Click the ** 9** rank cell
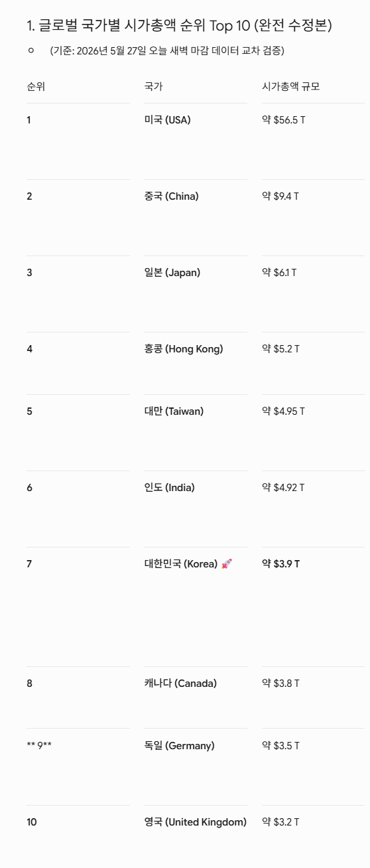370x868 pixels. tap(39, 746)
